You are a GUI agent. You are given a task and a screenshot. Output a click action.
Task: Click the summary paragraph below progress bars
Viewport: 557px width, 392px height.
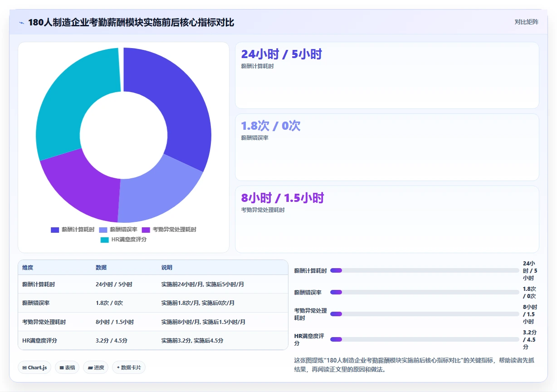pyautogui.click(x=414, y=365)
